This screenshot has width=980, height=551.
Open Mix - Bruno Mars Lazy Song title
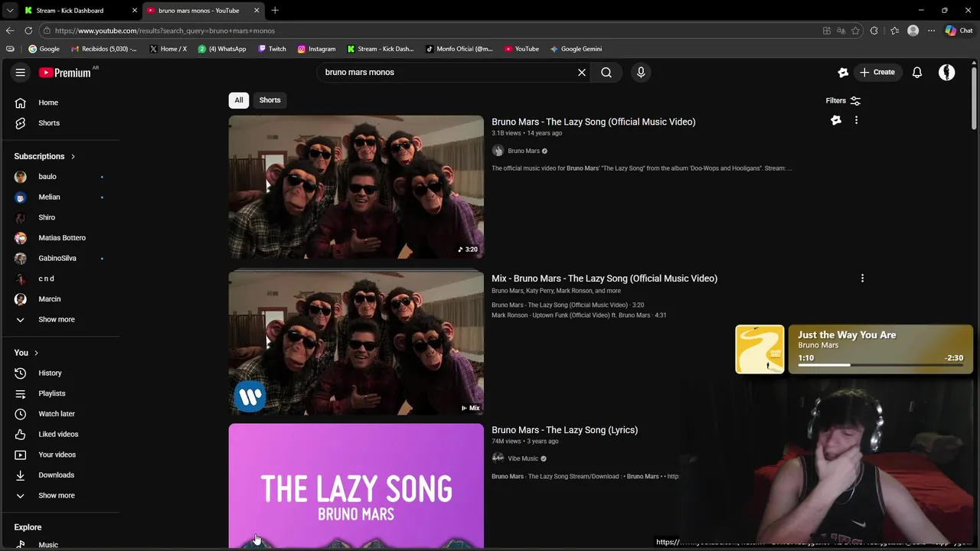coord(604,279)
